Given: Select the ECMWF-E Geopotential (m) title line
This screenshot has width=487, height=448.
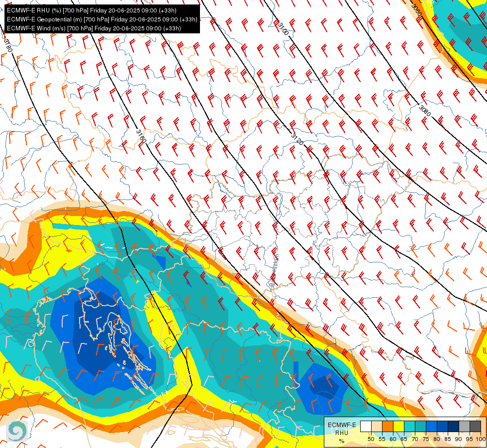Looking at the screenshot, I should 102,19.
